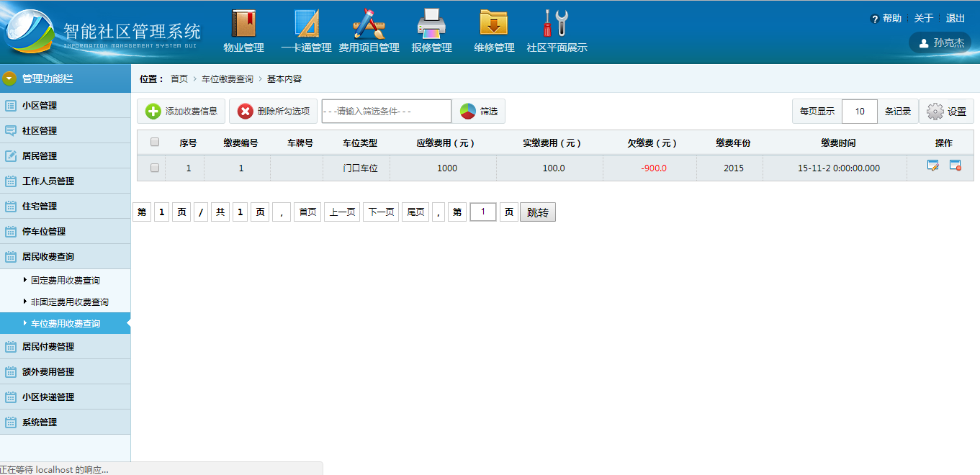Click the 尾页 pagination button

[415, 212]
